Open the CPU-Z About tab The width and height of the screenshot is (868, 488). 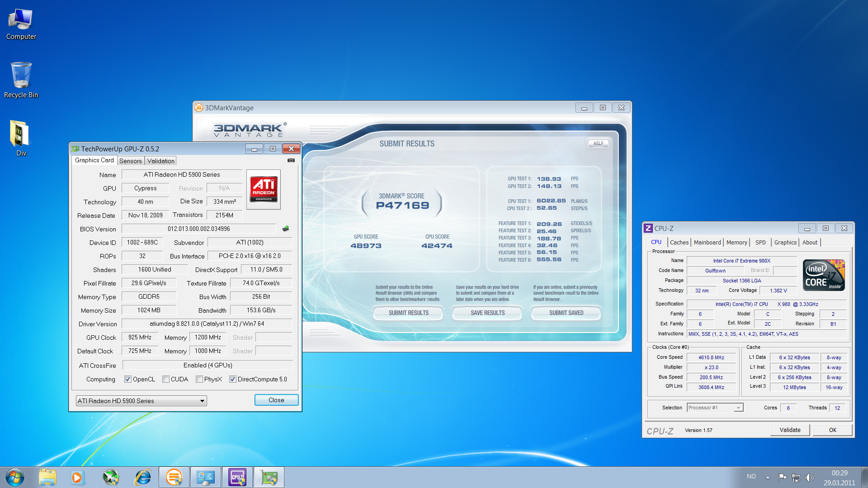[x=810, y=242]
